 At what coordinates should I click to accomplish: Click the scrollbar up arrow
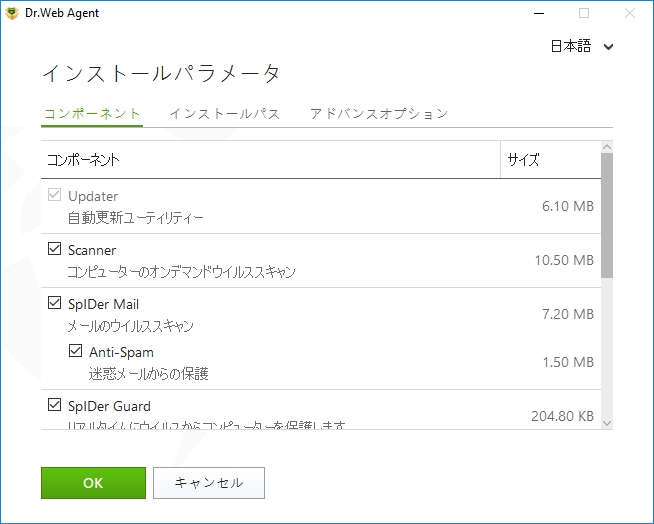[607, 147]
